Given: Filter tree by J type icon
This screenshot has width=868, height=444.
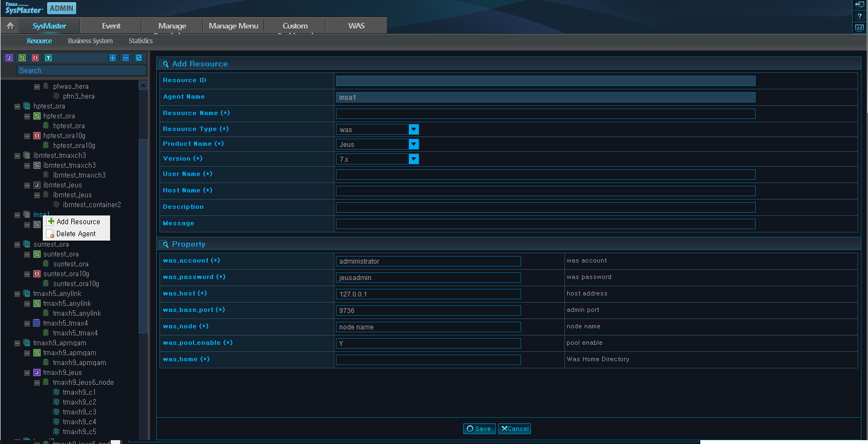Looking at the screenshot, I should point(9,58).
